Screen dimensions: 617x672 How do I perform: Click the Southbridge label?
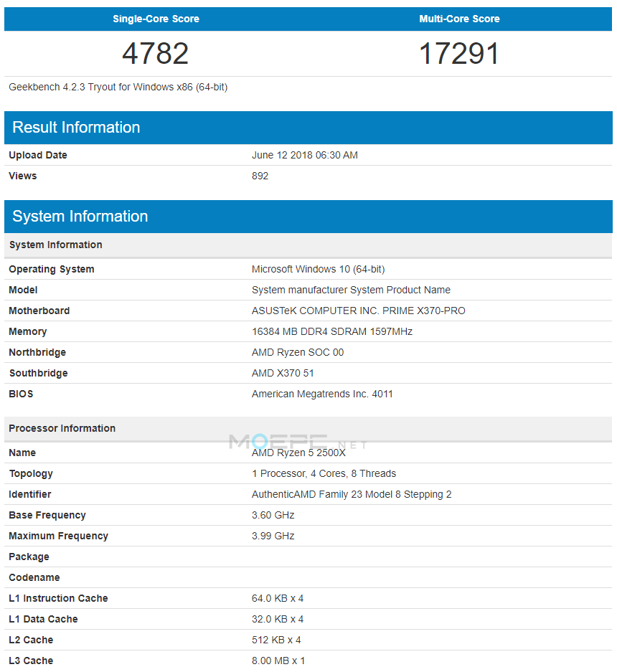click(x=39, y=373)
